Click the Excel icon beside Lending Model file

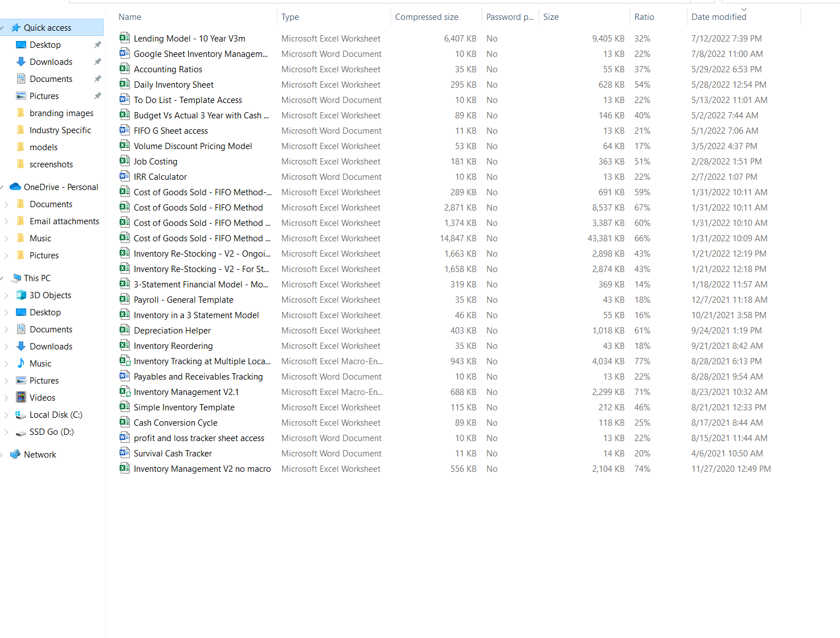(124, 38)
